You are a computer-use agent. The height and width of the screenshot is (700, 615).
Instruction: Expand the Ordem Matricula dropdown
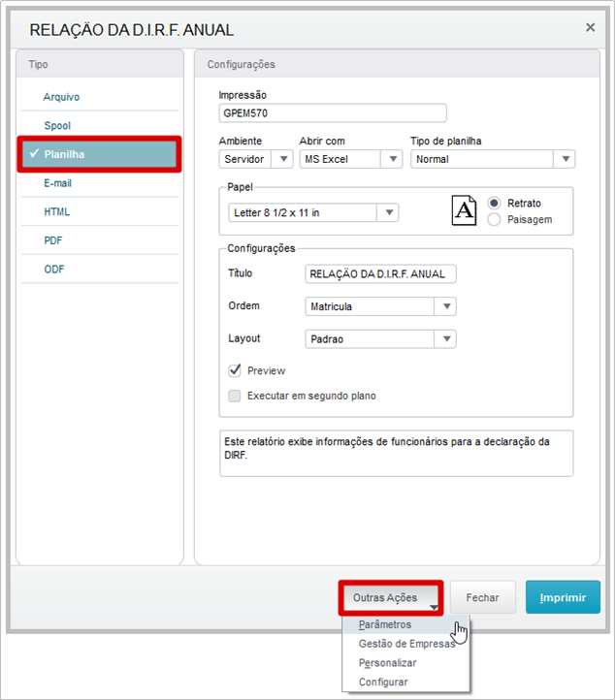[x=380, y=306]
